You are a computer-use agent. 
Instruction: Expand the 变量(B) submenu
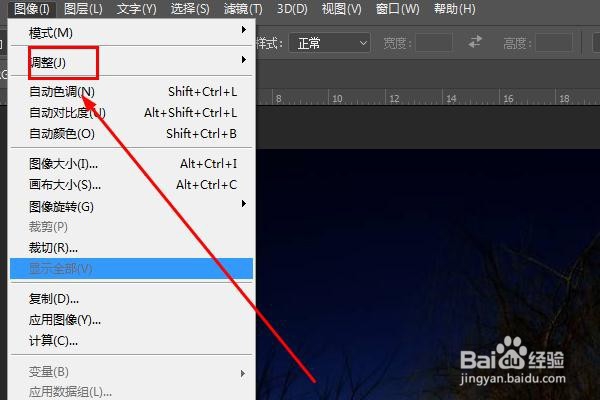point(131,372)
